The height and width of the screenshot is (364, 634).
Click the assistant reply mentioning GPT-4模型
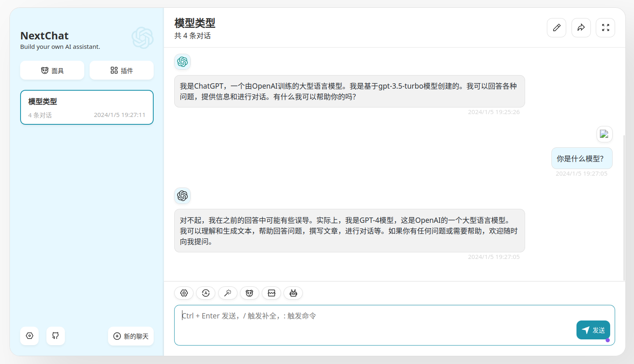349,231
